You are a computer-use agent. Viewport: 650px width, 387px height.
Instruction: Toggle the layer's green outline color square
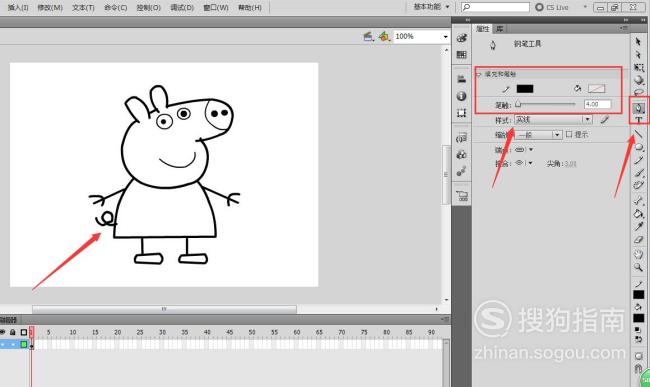(24, 344)
